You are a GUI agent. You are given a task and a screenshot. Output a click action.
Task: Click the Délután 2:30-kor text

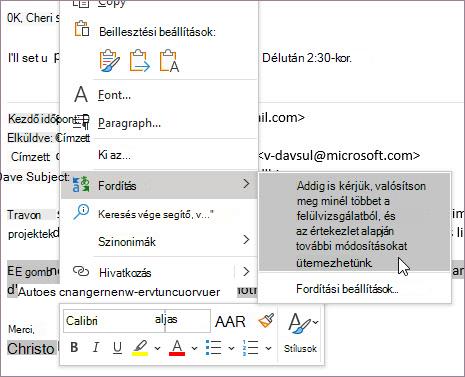tap(307, 58)
